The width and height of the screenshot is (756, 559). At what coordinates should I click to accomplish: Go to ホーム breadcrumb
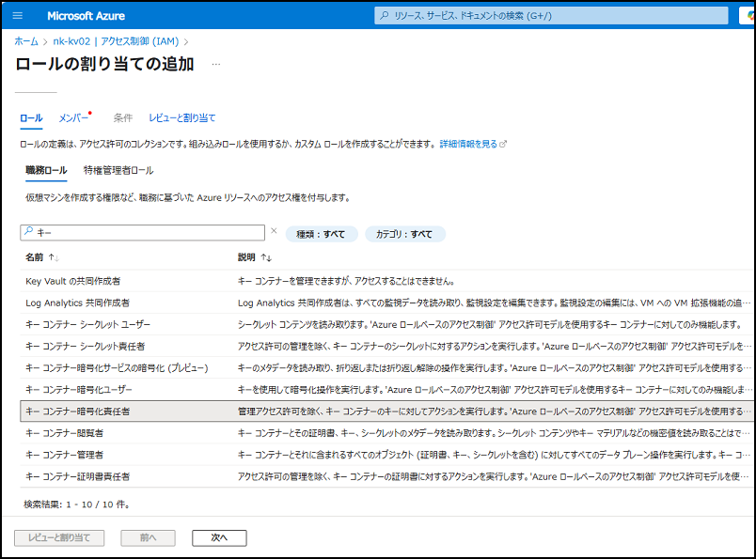coord(26,41)
